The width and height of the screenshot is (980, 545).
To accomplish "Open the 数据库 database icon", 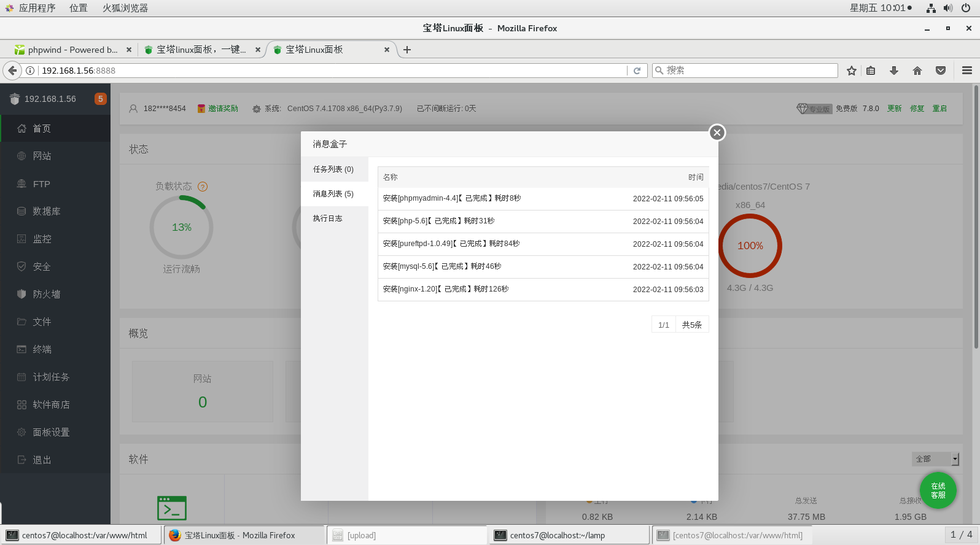I will pyautogui.click(x=21, y=211).
